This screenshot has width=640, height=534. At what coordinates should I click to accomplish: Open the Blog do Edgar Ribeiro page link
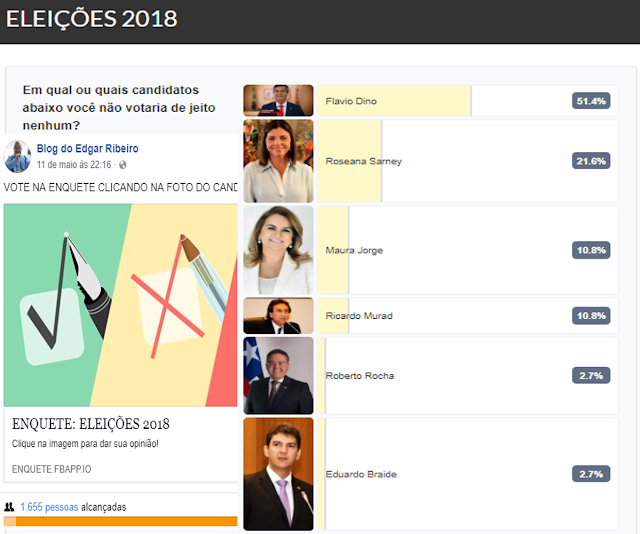[x=87, y=149]
